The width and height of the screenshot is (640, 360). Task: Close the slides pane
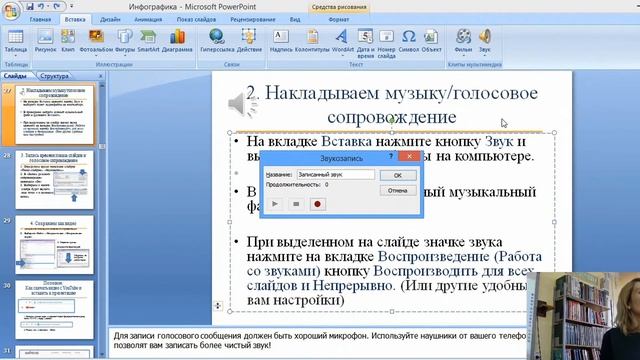coord(101,76)
